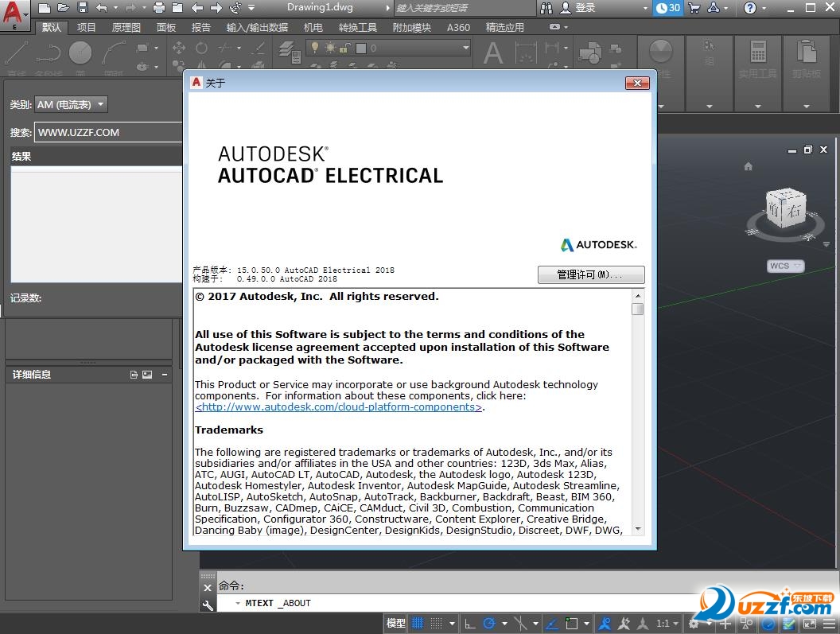This screenshot has height=634, width=840.
Task: Open the AutoCAD application menu button
Action: point(15,14)
